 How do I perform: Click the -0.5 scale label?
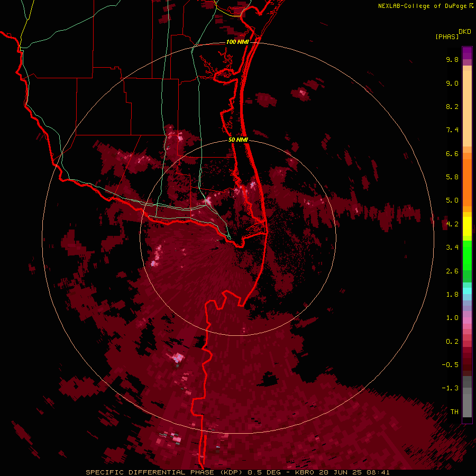(x=450, y=365)
